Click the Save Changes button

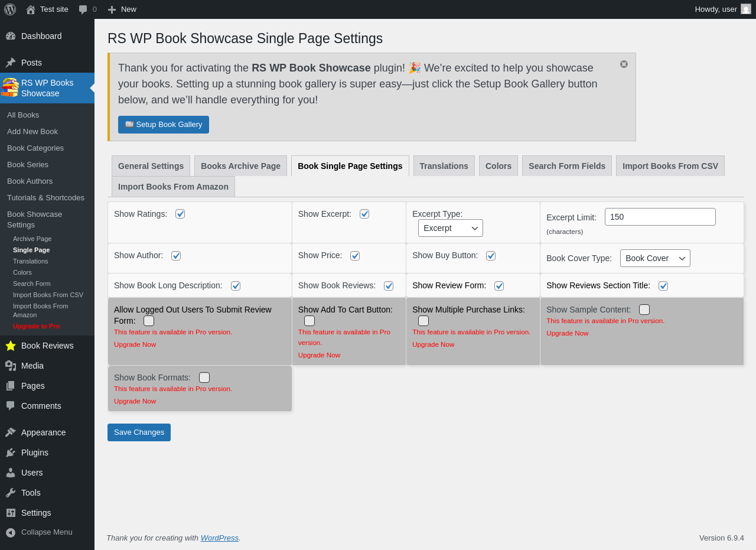139,432
